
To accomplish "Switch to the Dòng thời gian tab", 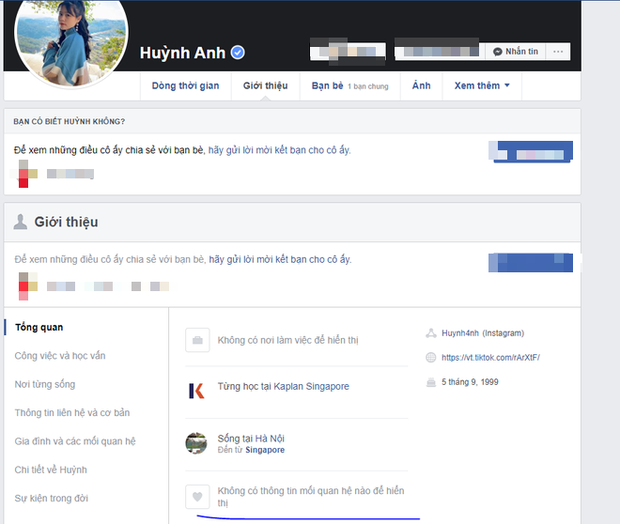I will point(183,86).
